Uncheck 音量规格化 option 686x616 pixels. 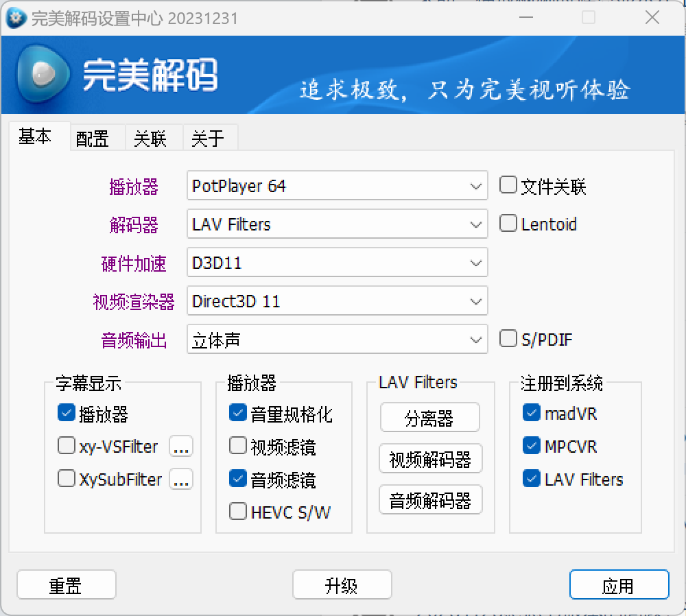(237, 413)
